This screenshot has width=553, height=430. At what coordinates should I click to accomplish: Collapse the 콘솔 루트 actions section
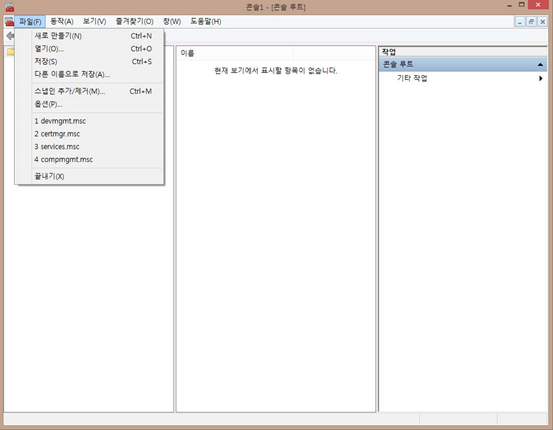540,65
